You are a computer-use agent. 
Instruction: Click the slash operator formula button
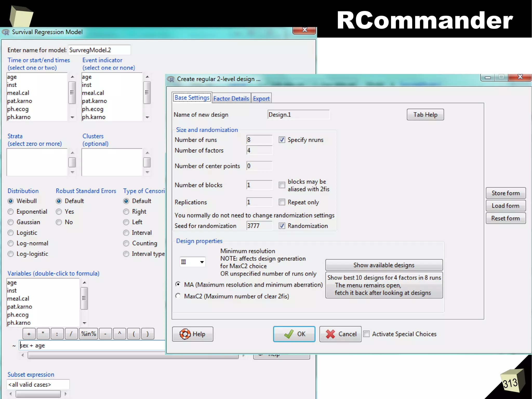click(x=71, y=334)
